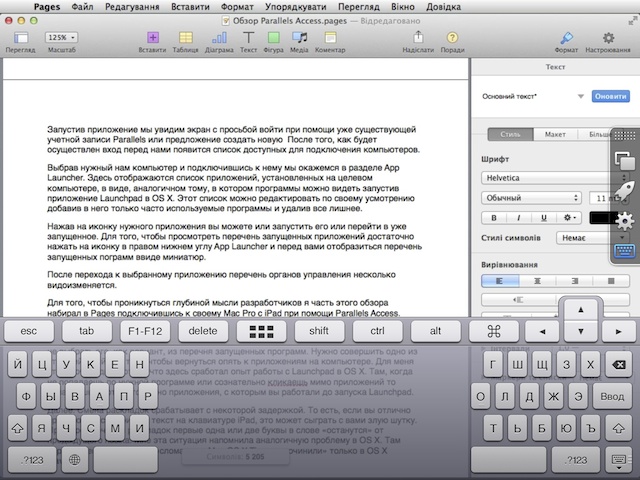Viewport: 640px width, 480px height.
Task: Tap the alt modifier key
Action: point(435,331)
